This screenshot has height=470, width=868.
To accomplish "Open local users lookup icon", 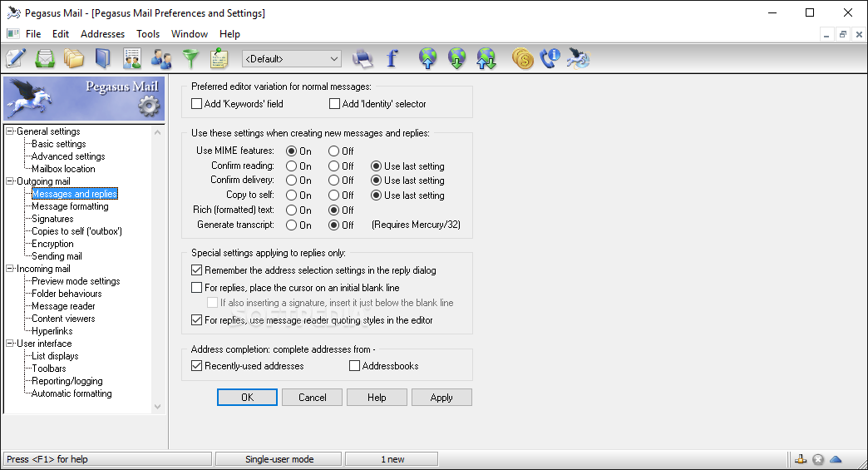I will [161, 58].
